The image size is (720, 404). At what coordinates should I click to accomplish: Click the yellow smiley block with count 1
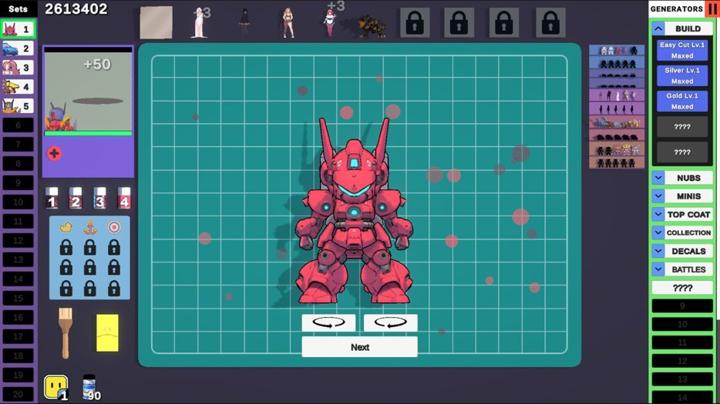click(x=56, y=387)
